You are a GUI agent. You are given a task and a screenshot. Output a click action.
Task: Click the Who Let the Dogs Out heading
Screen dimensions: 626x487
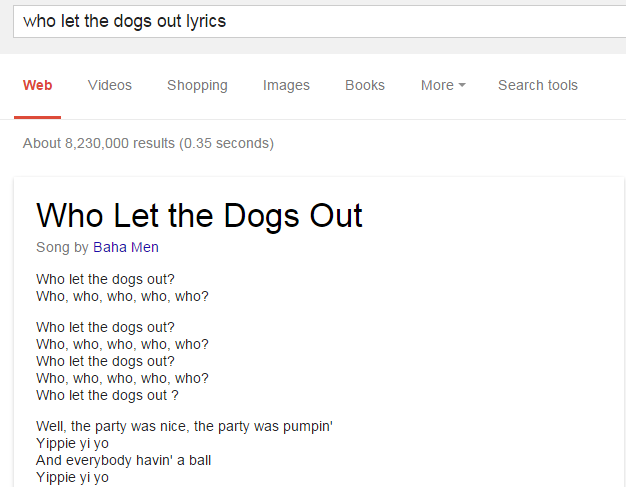coord(199,215)
